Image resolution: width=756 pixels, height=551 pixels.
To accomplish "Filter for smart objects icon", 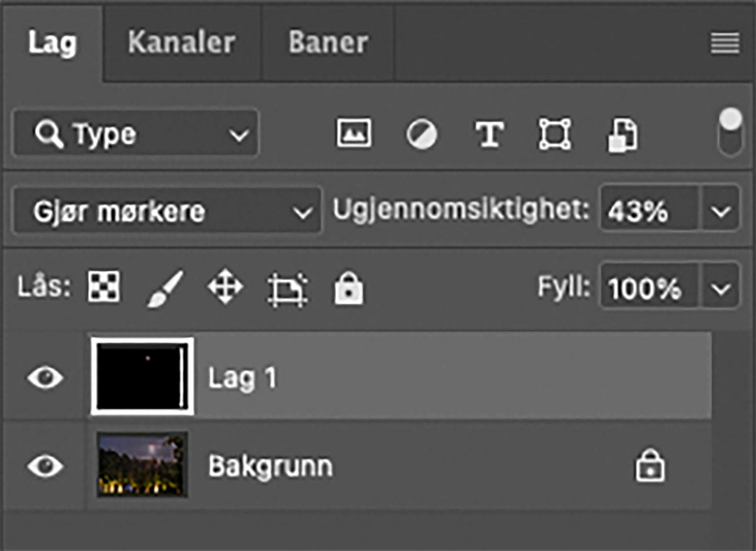I will coord(623,135).
